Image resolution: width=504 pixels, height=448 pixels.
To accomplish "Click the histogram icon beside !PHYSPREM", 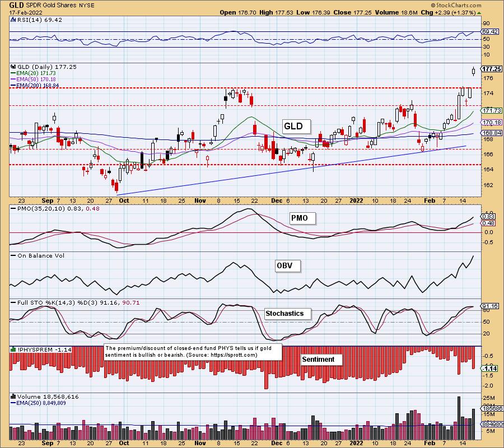I will pos(13,349).
